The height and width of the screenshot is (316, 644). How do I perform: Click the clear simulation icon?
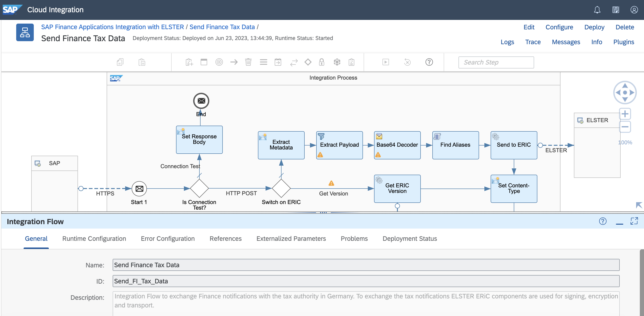[x=407, y=62]
